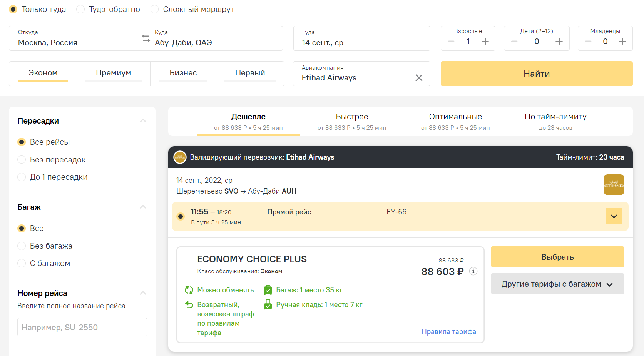Increase adult passenger count

tap(485, 42)
